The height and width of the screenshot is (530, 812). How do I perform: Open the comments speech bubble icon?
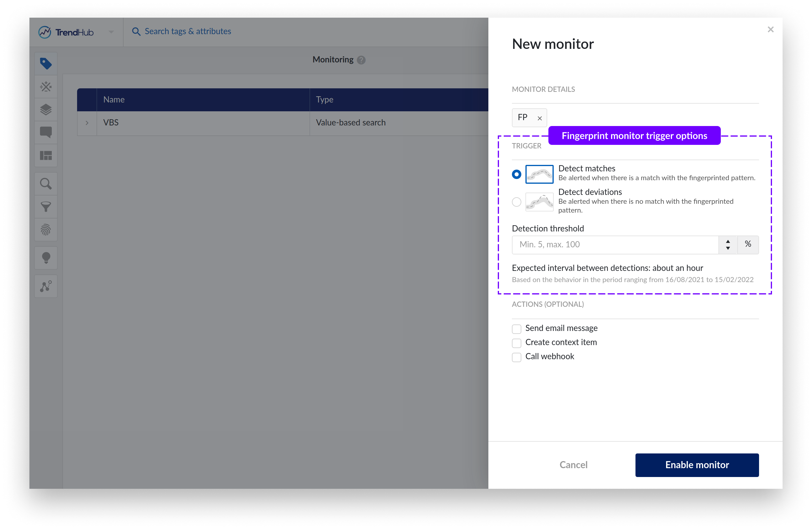coord(46,132)
